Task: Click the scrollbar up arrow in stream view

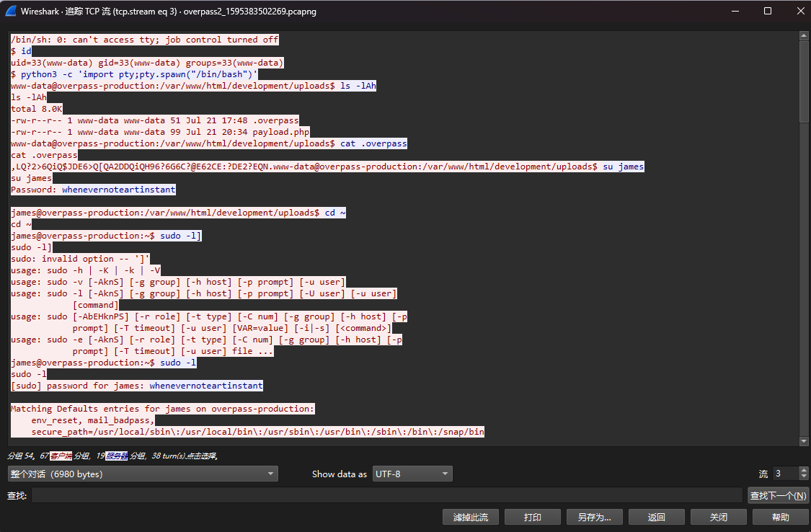Action: [804, 35]
